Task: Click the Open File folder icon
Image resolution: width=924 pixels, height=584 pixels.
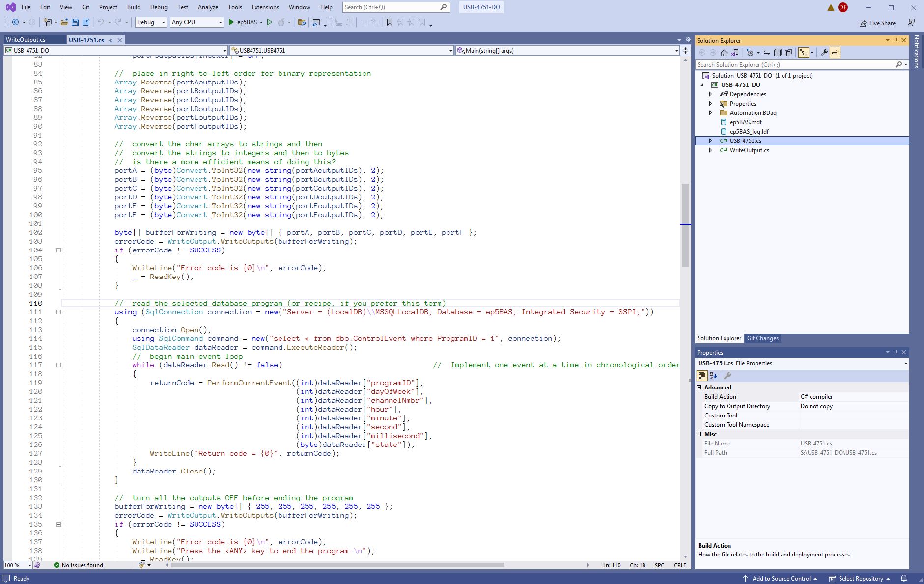Action: coord(64,22)
